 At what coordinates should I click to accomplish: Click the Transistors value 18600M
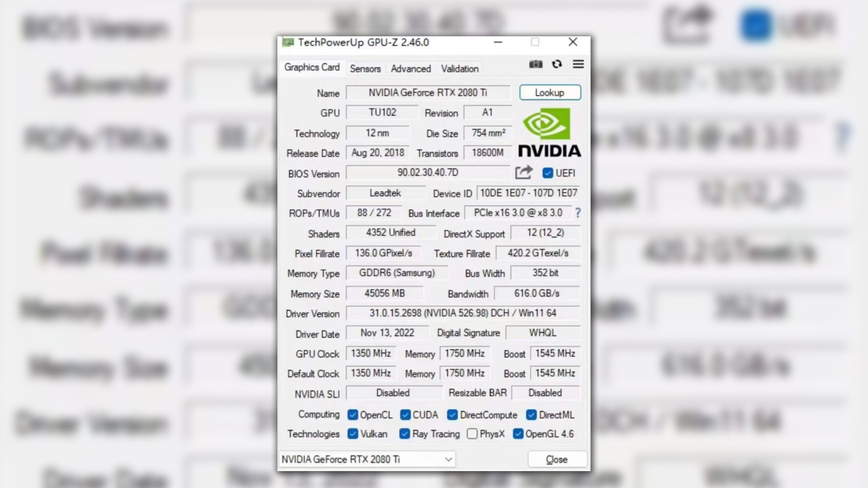[x=488, y=153]
